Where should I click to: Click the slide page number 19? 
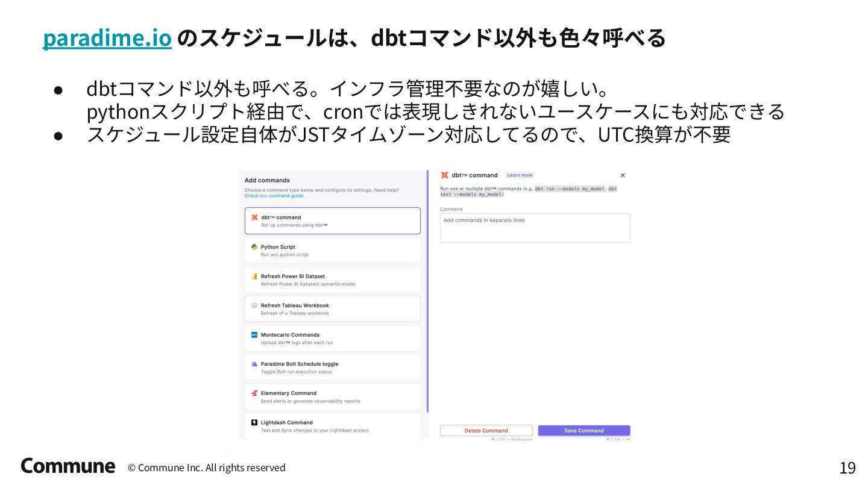(848, 468)
